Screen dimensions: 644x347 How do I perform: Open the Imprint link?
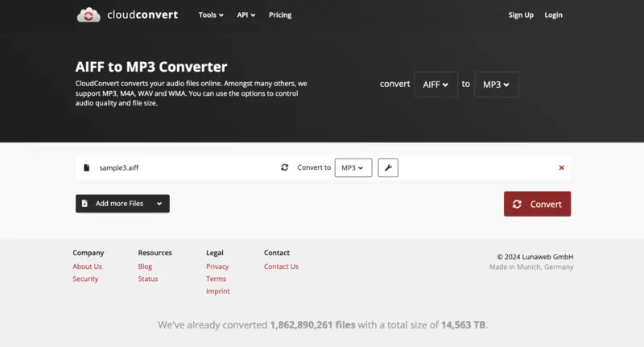(x=217, y=291)
